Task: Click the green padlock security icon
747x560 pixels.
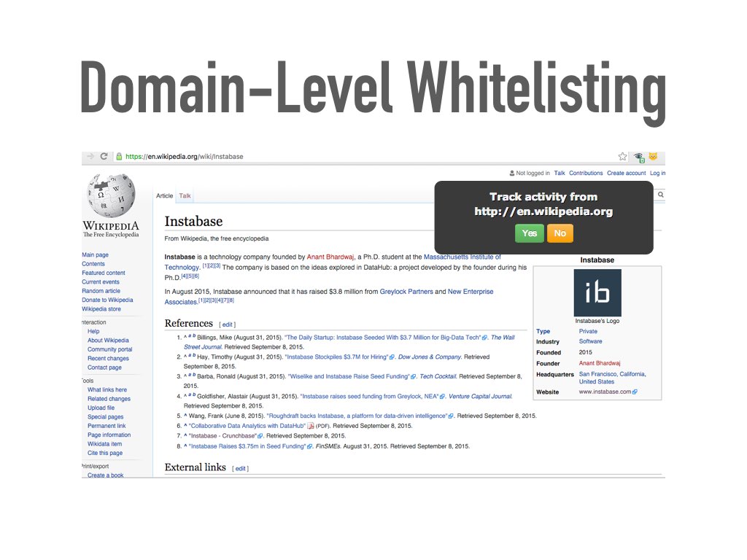Action: [x=119, y=156]
